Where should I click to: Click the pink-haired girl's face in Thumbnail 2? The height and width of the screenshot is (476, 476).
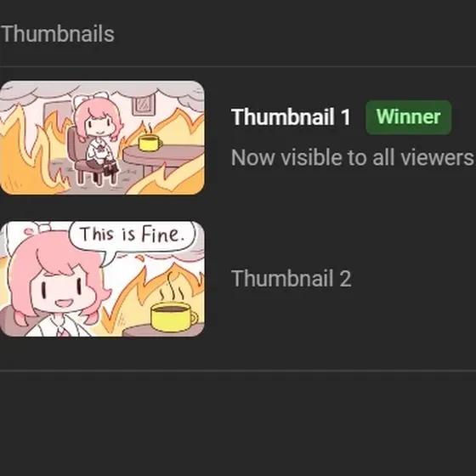tap(60, 288)
